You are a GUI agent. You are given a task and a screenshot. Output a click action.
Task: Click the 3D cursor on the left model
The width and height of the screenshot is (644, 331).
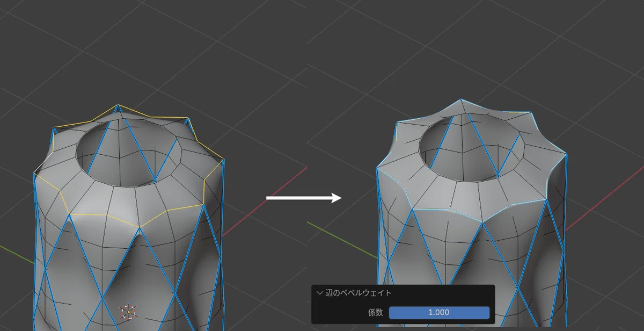click(x=128, y=312)
